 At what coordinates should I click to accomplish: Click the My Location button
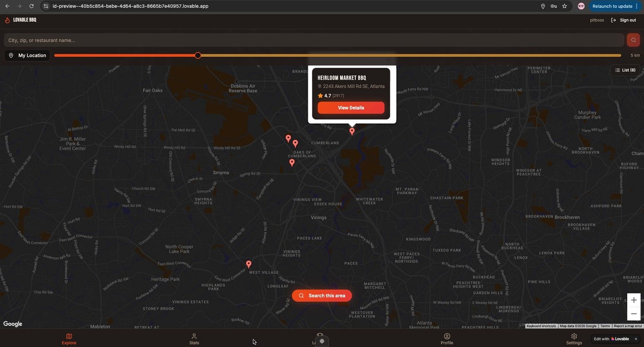(27, 55)
